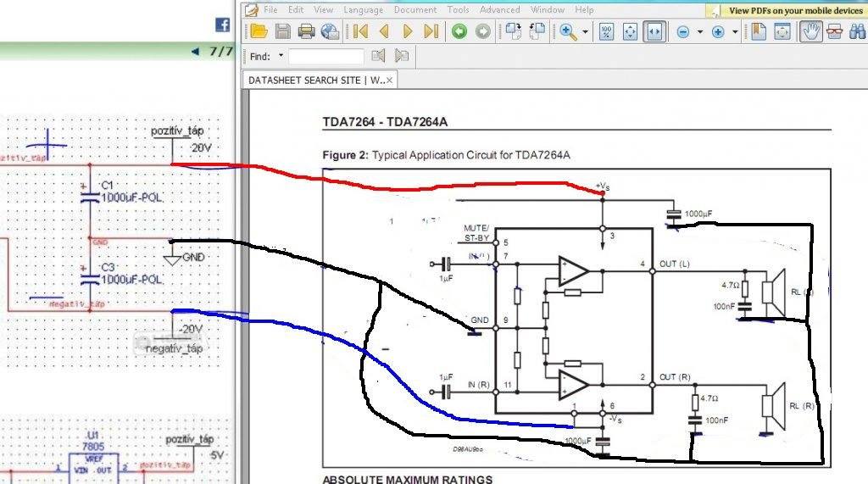The height and width of the screenshot is (484, 868).
Task: Click the ABSOLUTE MAXIMUM RATINGS heading
Action: click(x=408, y=479)
